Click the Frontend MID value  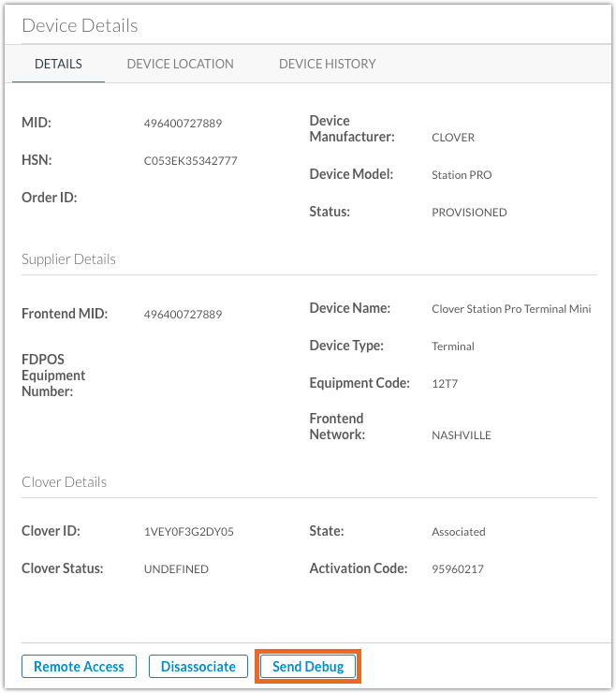click(183, 315)
